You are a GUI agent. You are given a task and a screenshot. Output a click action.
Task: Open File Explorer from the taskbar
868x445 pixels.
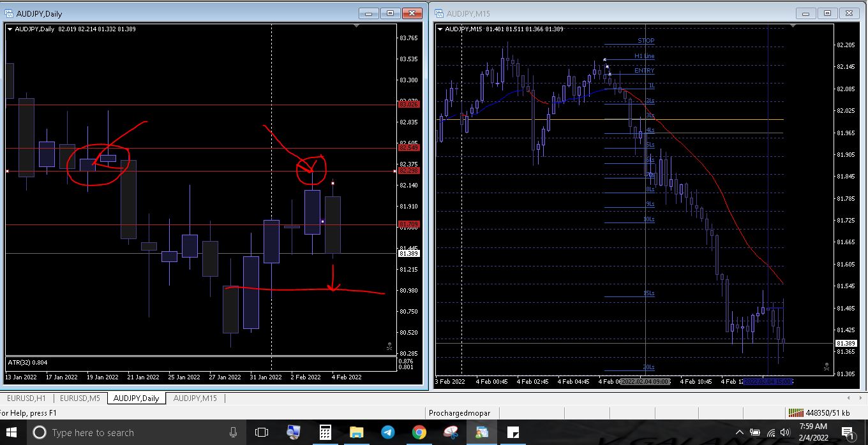(356, 432)
